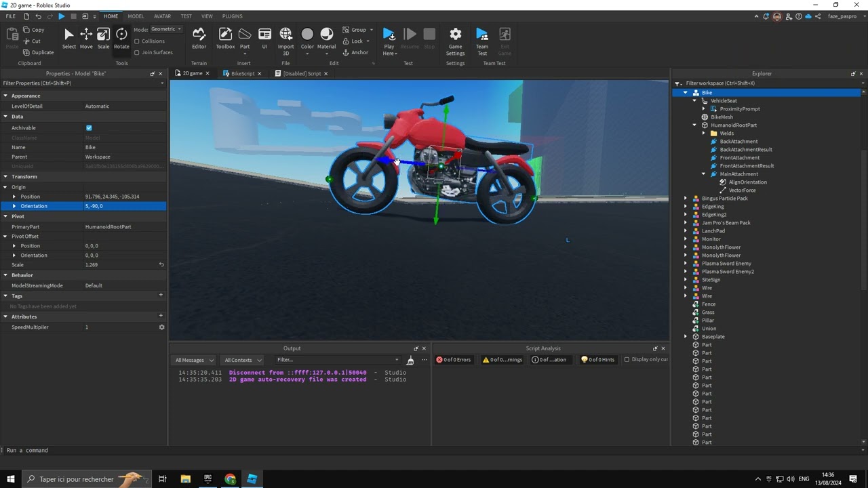Toggle the Collisions checkbox

point(137,41)
